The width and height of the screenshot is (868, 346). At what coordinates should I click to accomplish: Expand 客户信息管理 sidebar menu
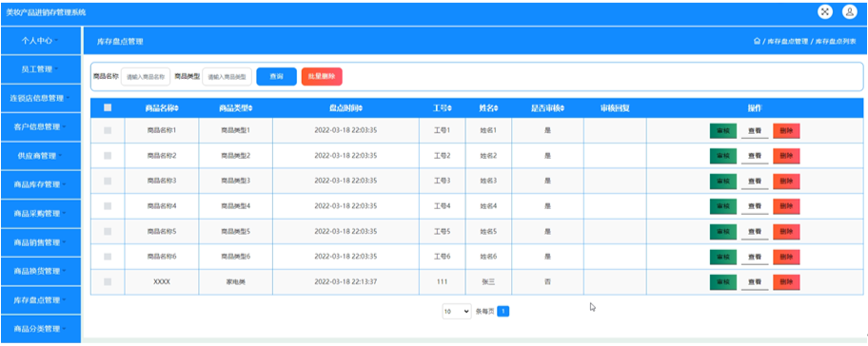pyautogui.click(x=41, y=127)
